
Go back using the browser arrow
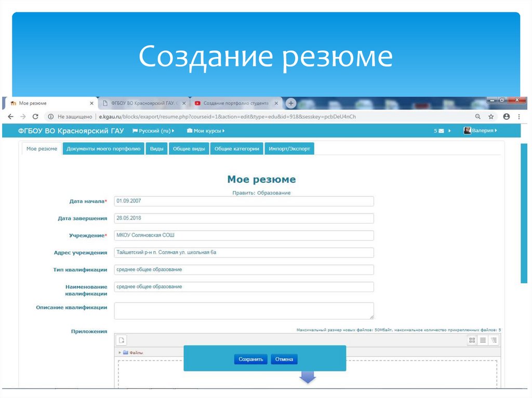tap(10, 117)
